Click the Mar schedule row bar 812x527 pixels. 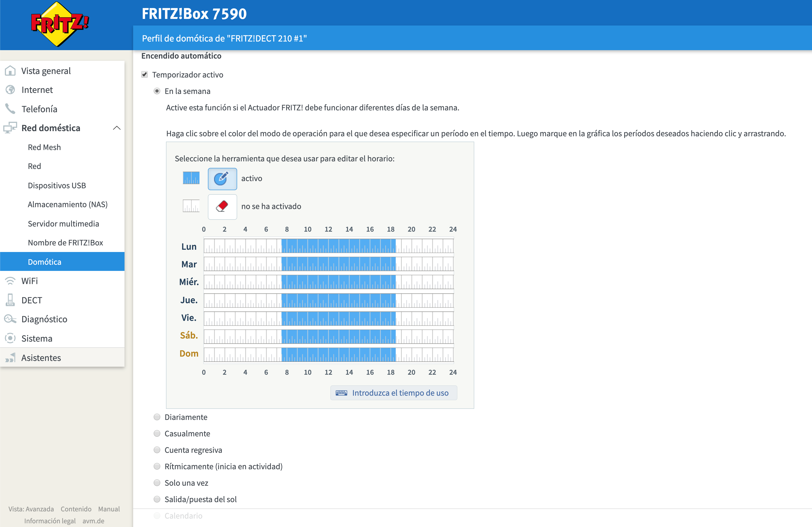pyautogui.click(x=329, y=264)
